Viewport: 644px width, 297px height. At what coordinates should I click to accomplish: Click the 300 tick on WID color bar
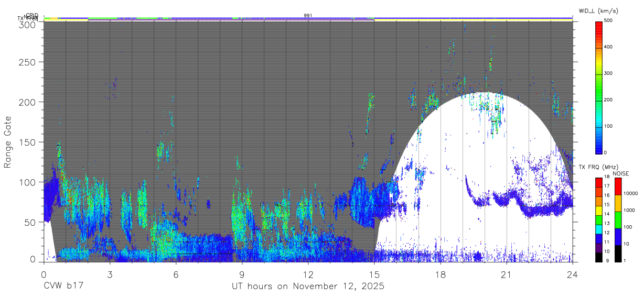[x=608, y=73]
